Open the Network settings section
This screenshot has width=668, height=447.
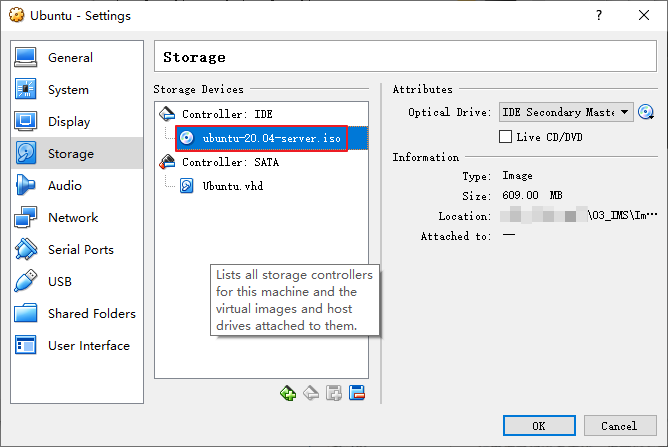(x=73, y=218)
